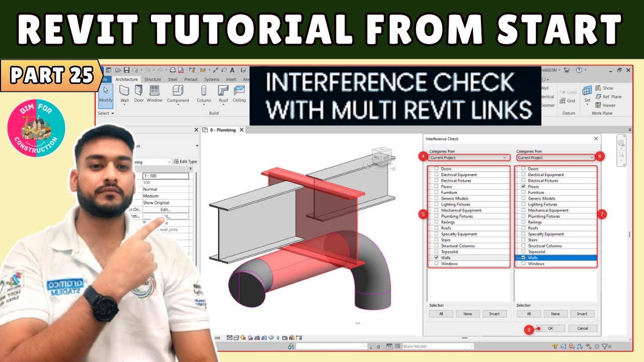Screen dimensions: 644x362
Task: Choose the Door tool
Action: click(x=139, y=94)
